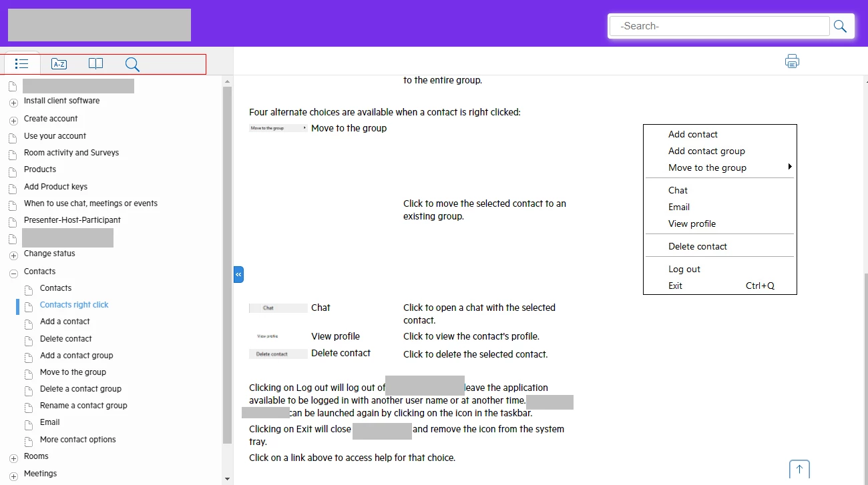This screenshot has height=485, width=868.
Task: Expand the Change status node
Action: pos(13,256)
